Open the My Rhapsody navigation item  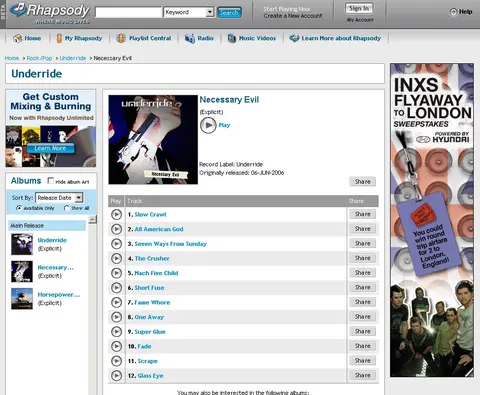pyautogui.click(x=83, y=38)
